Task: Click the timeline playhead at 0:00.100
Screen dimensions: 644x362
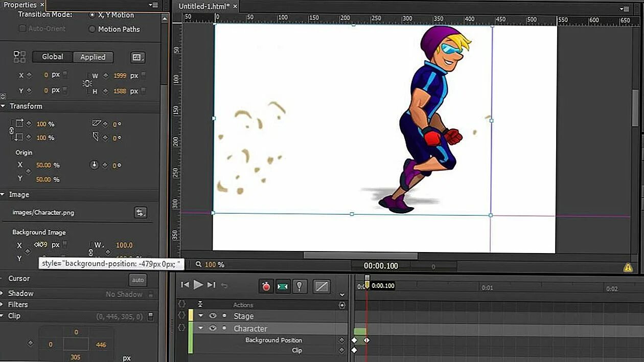Action: click(x=367, y=283)
